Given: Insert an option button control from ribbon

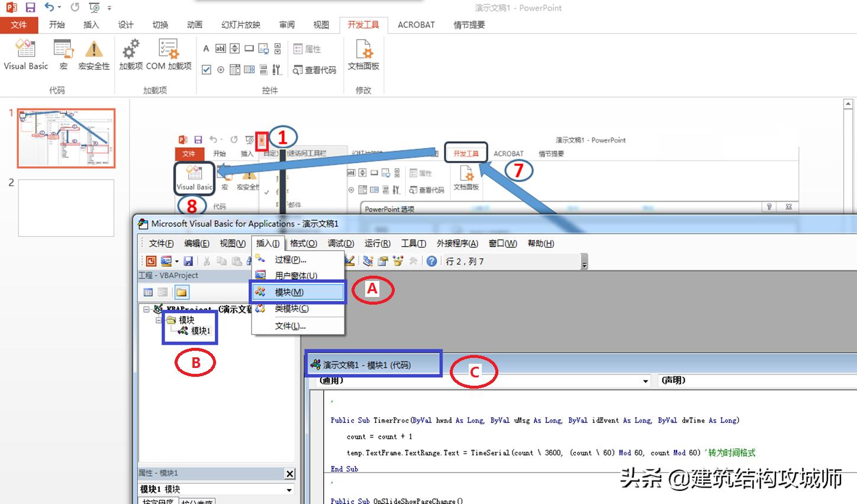Looking at the screenshot, I should [220, 70].
